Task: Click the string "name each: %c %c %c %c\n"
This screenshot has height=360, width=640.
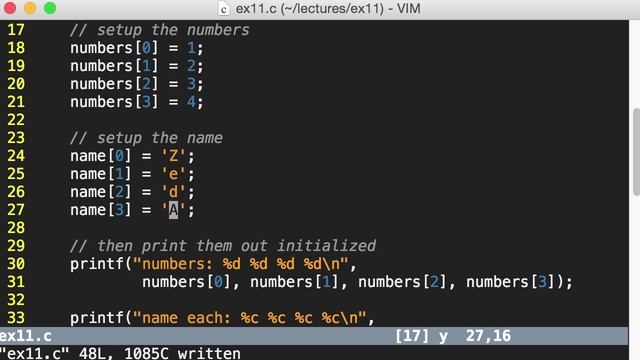Action: click(250, 318)
